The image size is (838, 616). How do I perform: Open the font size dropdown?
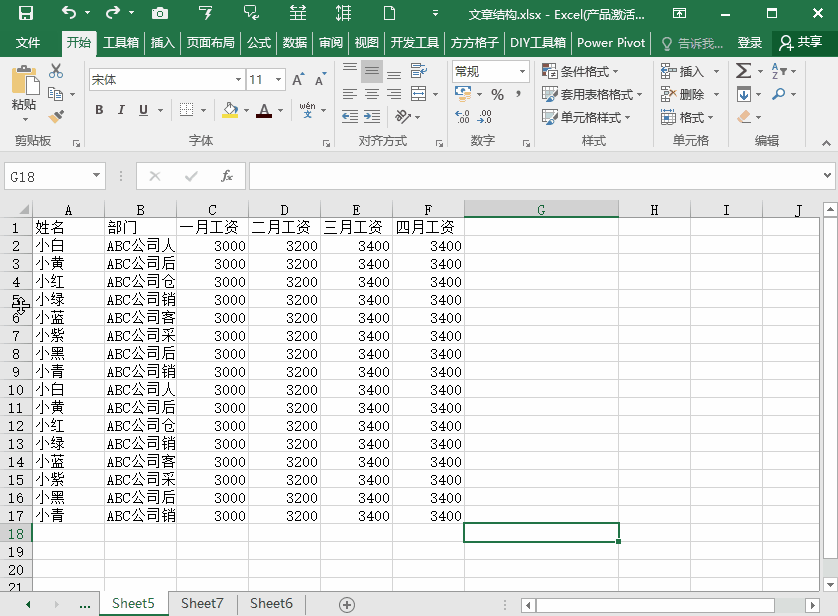coord(277,78)
